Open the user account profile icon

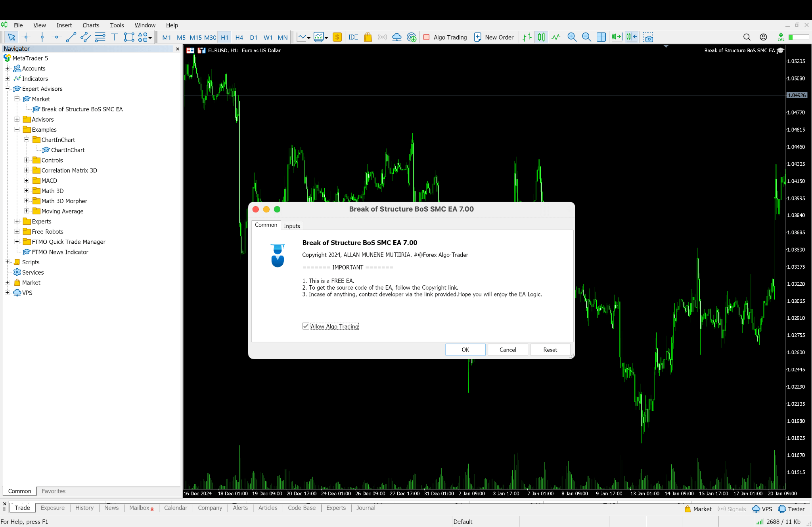763,37
